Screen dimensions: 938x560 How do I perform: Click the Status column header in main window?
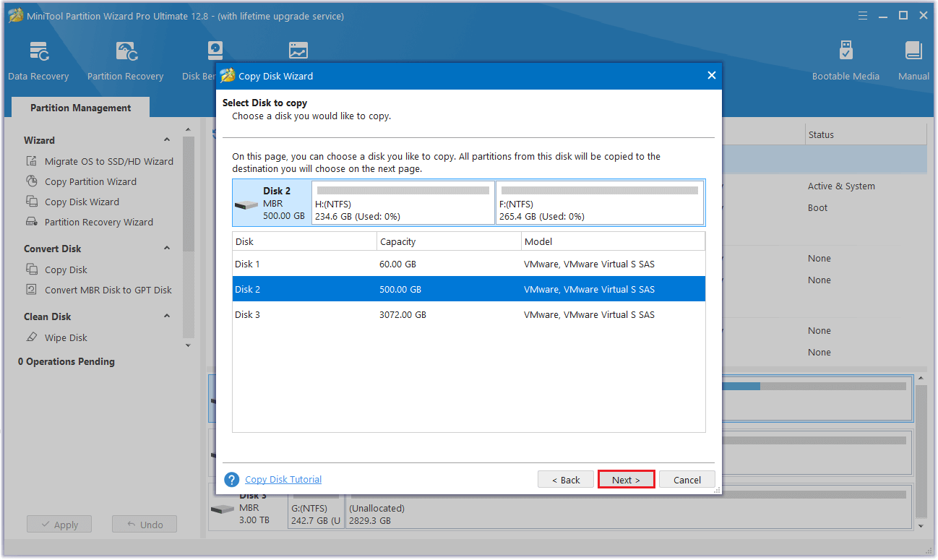click(x=866, y=134)
